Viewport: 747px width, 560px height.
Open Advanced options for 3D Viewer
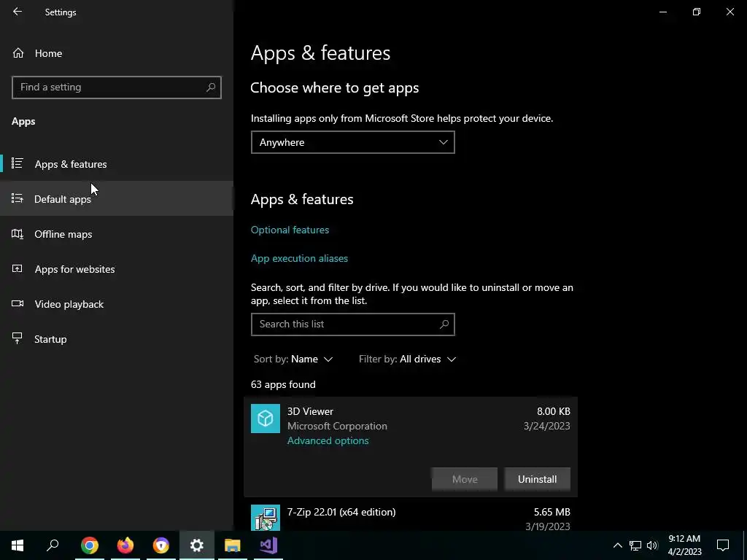click(x=328, y=441)
